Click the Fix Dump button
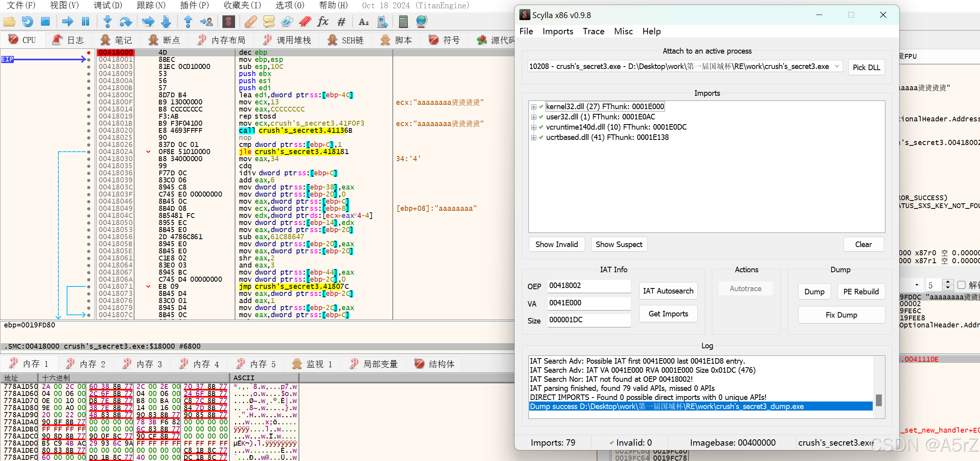980x461 pixels. coord(841,315)
